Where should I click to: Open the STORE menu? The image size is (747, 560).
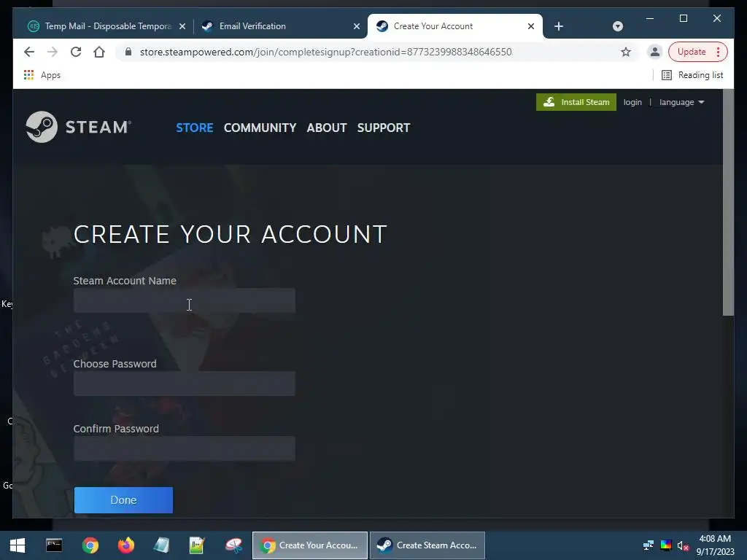[x=194, y=128]
